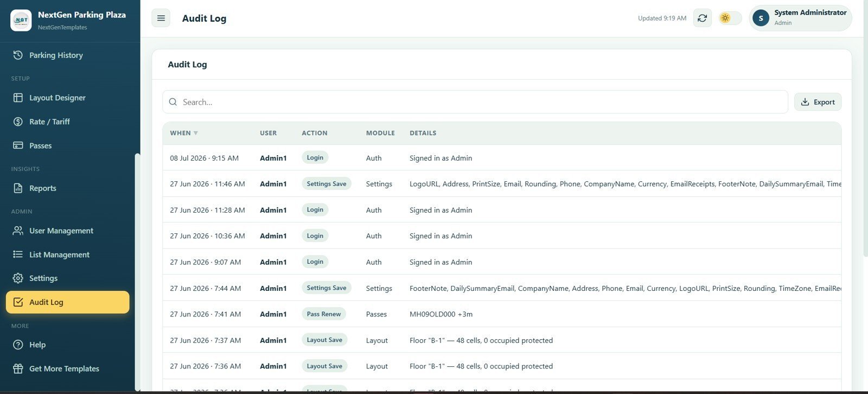Click Auth module cell on 11:28 AM row

pos(374,210)
